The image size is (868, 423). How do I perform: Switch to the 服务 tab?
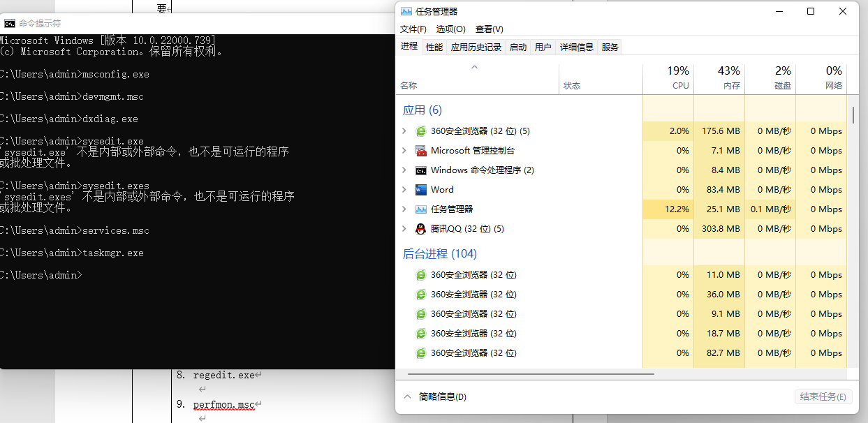(610, 47)
